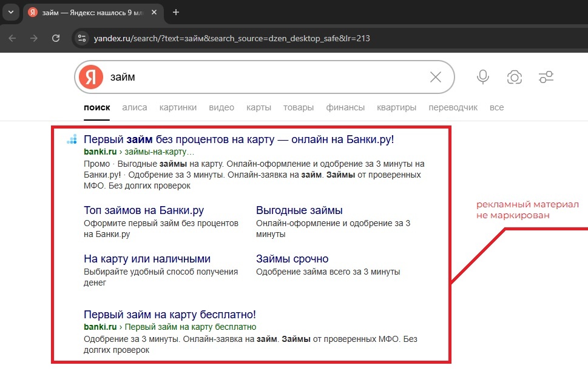The height and width of the screenshot is (371, 588).
Task: Click text 'Онлайн-оформление и одобрение за 3 минуты'
Action: click(x=333, y=229)
